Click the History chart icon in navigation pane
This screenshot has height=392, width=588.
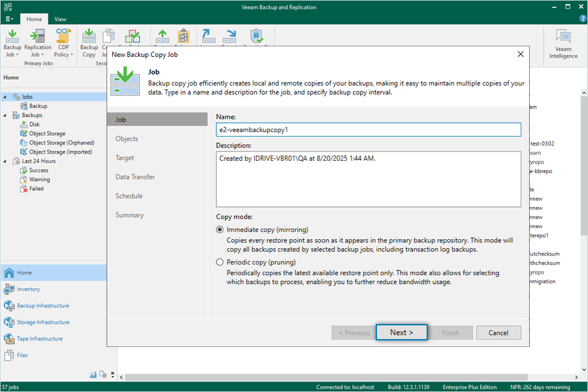[x=93, y=374]
